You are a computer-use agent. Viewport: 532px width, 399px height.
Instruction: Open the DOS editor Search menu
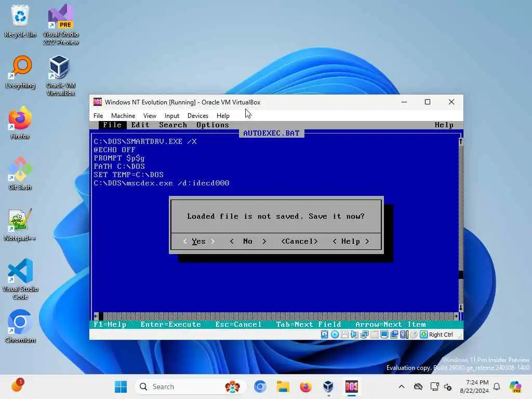point(173,125)
